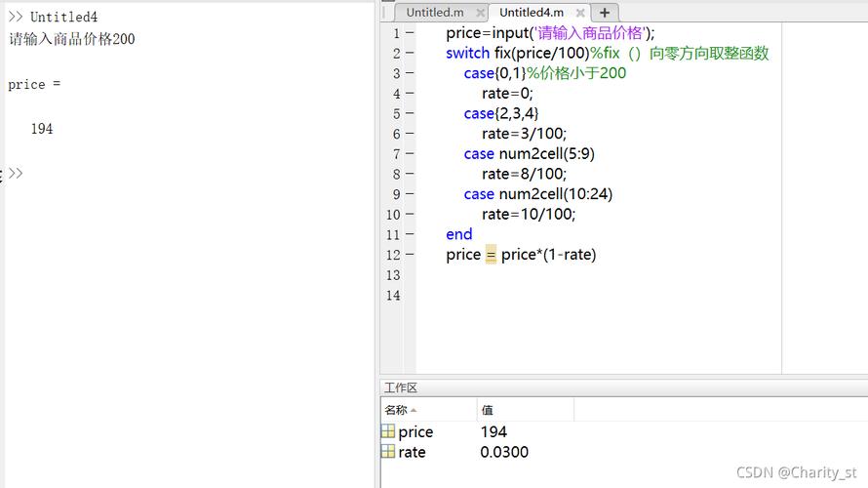Viewport: 868px width, 488px height.
Task: Select the Untitled4.m editor tab
Action: click(x=532, y=12)
